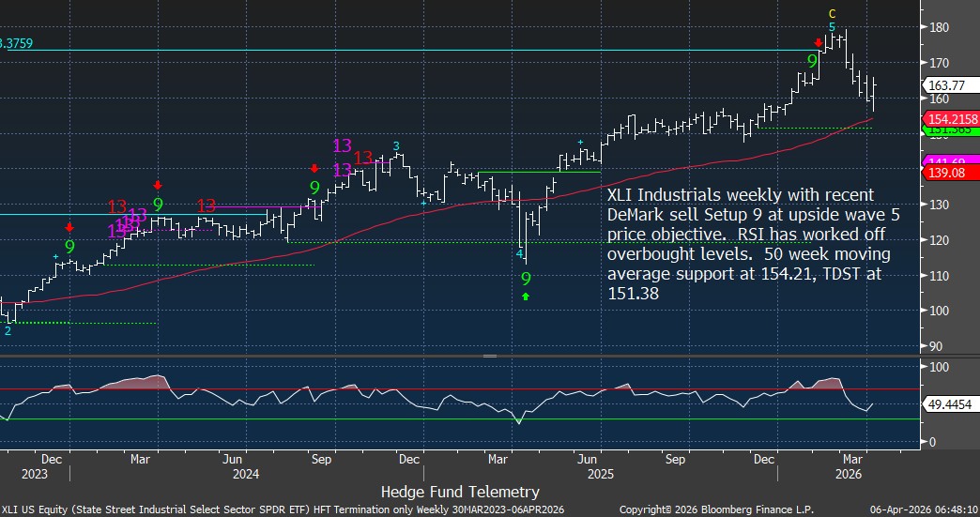Screen dimensions: 980x517
Task: Select the yellow C wave label at top
Action: point(832,13)
